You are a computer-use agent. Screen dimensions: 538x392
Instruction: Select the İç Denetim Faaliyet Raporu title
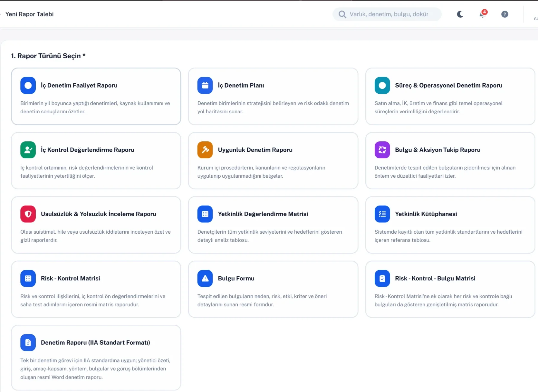click(x=79, y=85)
